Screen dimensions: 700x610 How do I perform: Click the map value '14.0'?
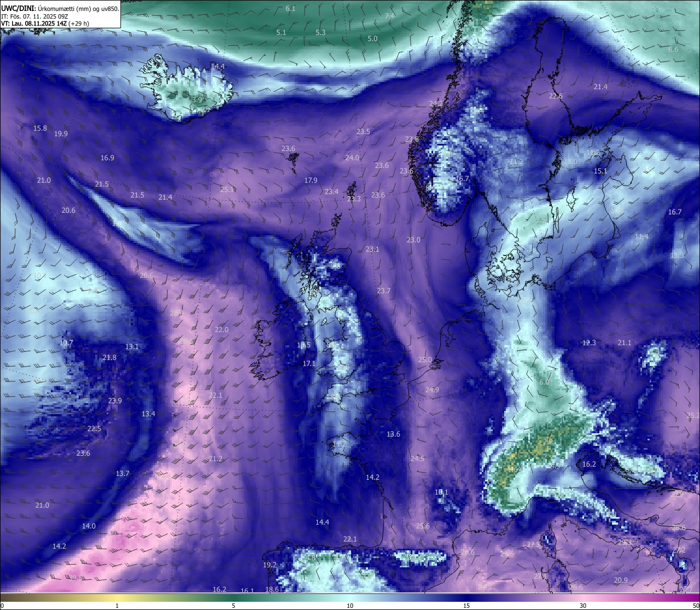89,526
